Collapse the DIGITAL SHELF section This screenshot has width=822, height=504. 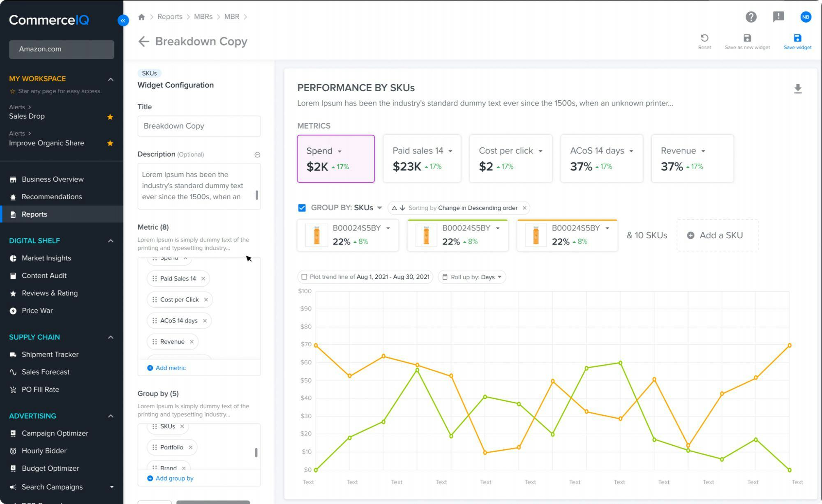[x=110, y=240]
